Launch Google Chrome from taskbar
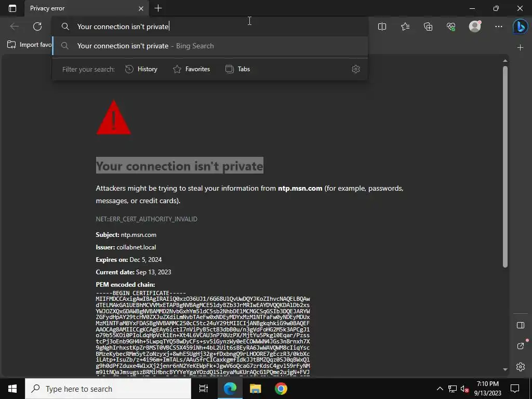 click(281, 389)
